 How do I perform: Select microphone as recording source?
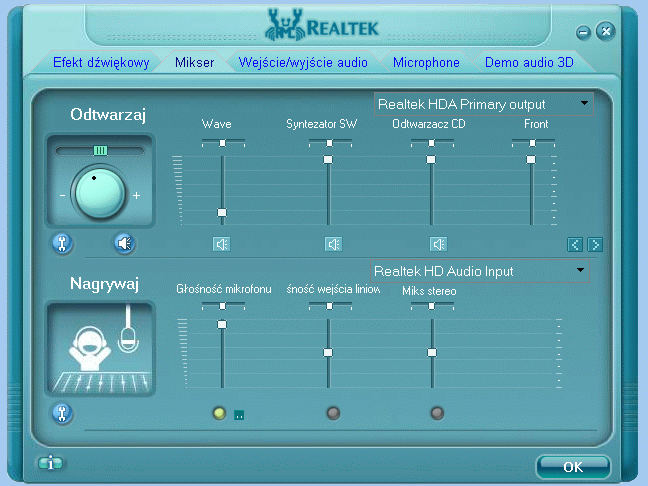click(x=219, y=413)
